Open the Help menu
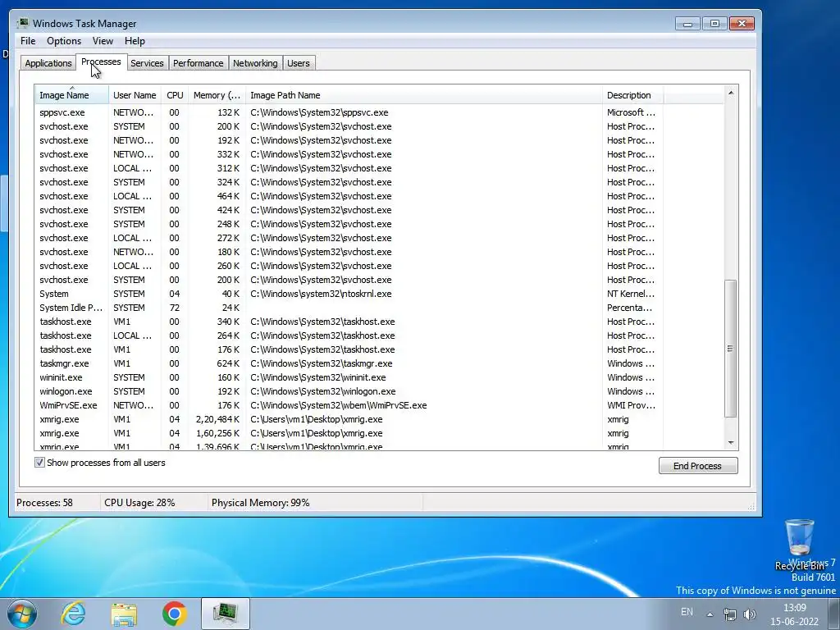Image resolution: width=840 pixels, height=630 pixels. 135,41
